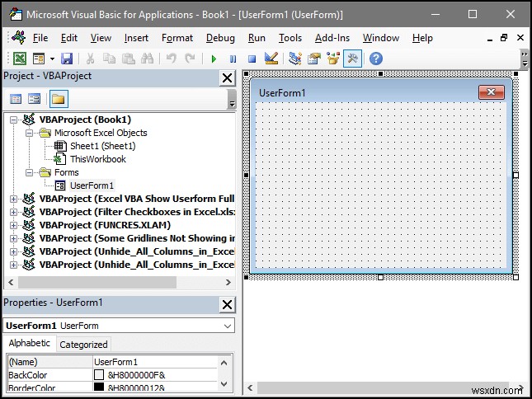
Task: Open the Properties Window toolbar icon
Action: pos(314,59)
